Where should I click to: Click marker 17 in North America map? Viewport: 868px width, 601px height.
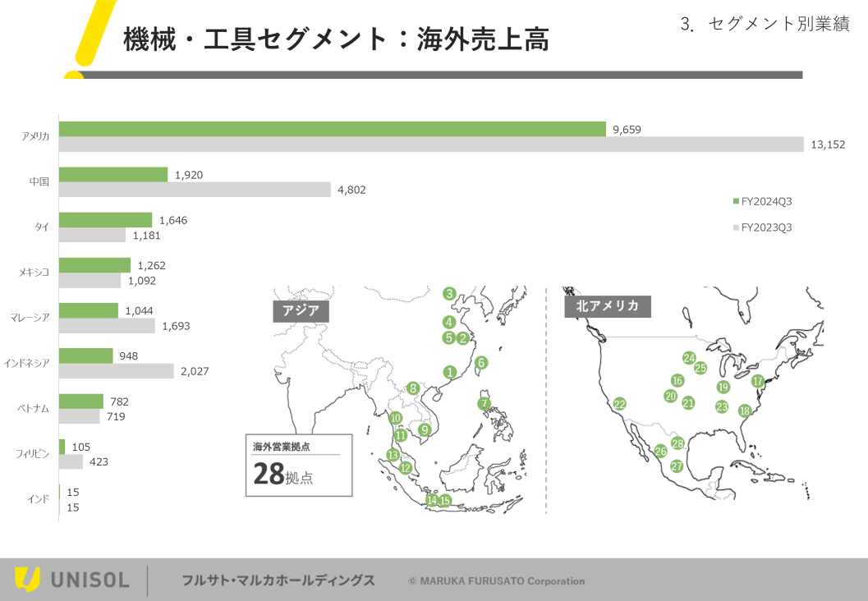click(x=758, y=381)
